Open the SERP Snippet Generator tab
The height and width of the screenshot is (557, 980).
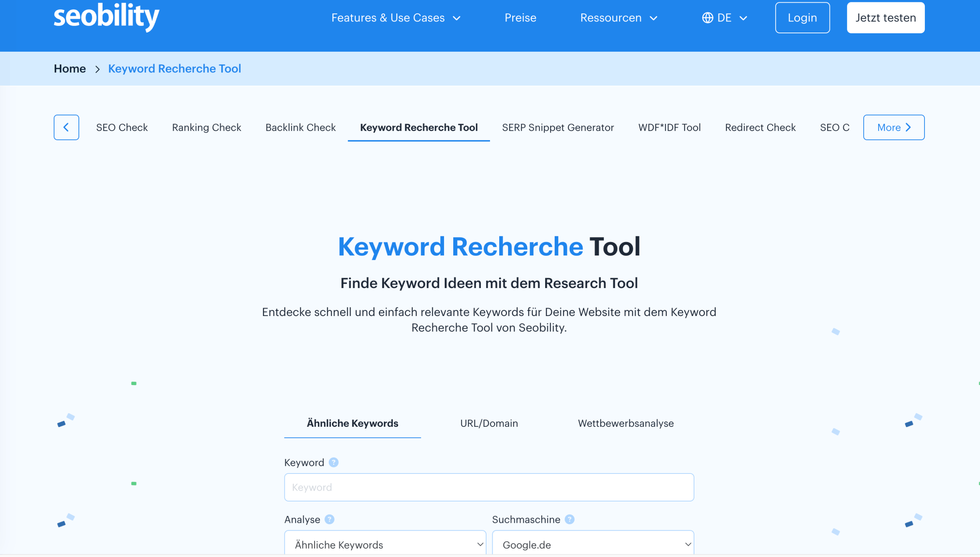coord(558,128)
